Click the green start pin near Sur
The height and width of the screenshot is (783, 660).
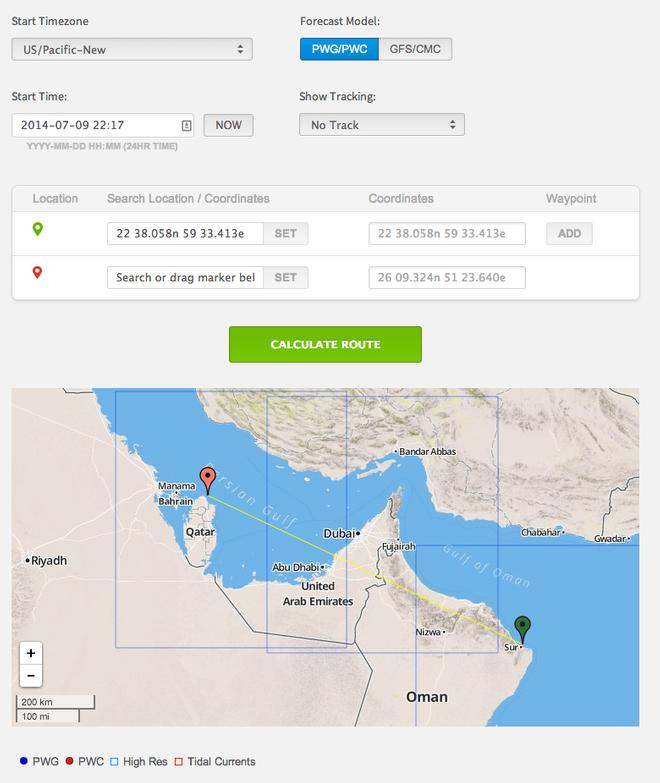click(523, 629)
